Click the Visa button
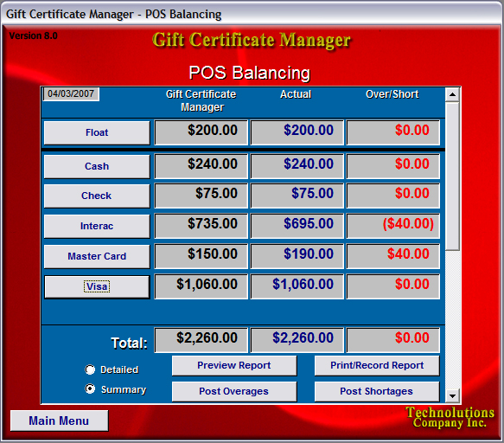504x443 pixels. coord(97,286)
